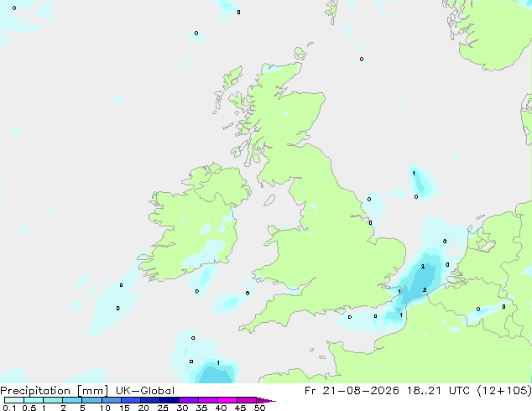The width and height of the screenshot is (532, 411).
Task: Click the '10' legend scale label
Action: coord(105,408)
